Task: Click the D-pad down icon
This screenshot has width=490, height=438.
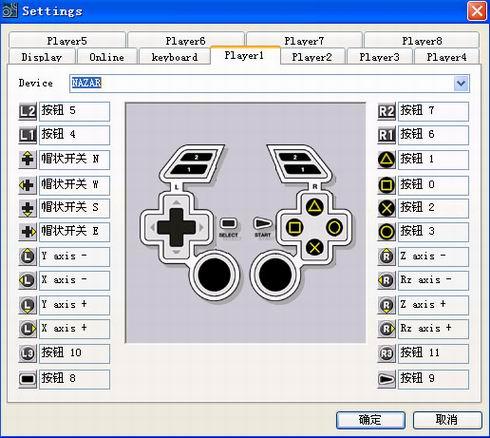Action: [x=27, y=208]
